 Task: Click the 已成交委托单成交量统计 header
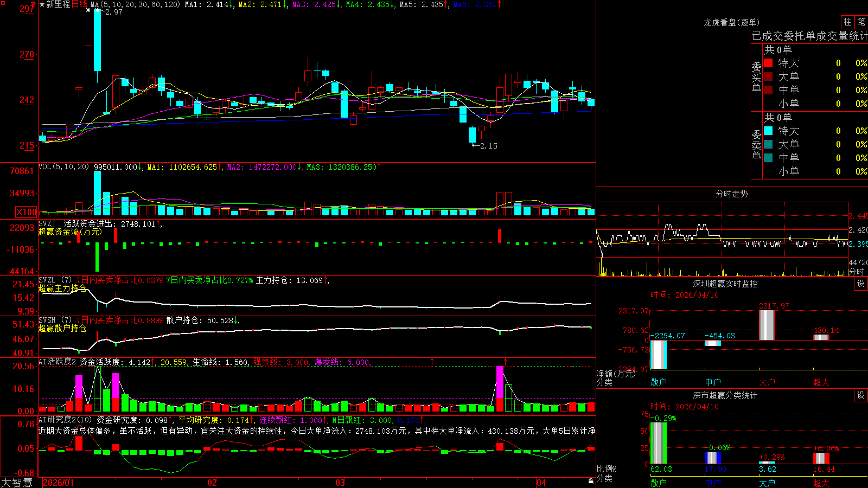point(809,36)
